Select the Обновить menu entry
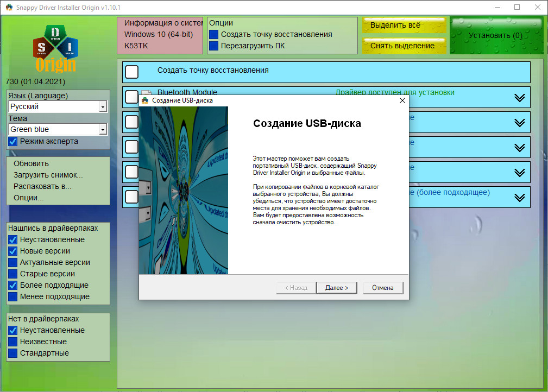Viewport: 548px width, 392px height. pyautogui.click(x=31, y=163)
